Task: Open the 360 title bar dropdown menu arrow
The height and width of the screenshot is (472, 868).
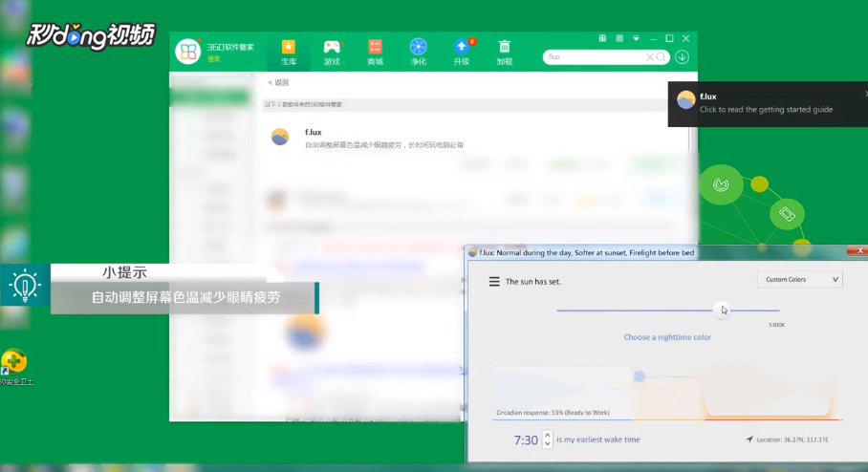Action: tap(636, 38)
